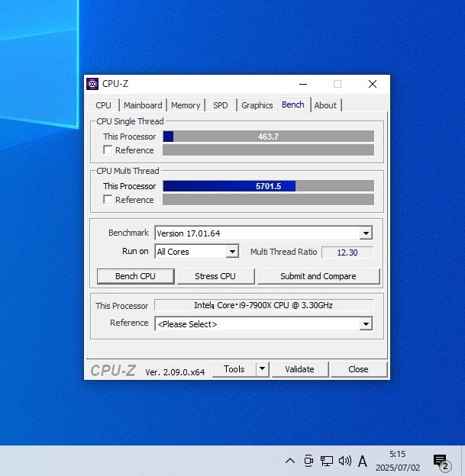The image size is (465, 476).
Task: Click the single thread score bar 463.7
Action: (268, 137)
